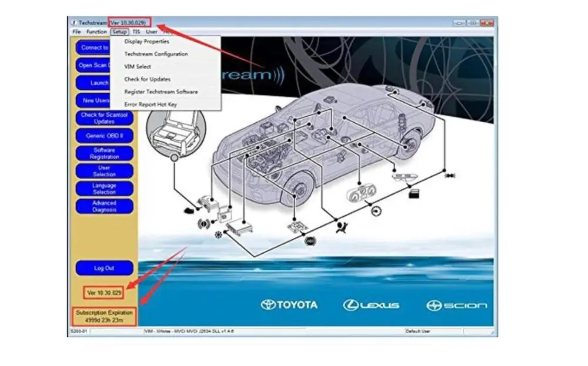Click the VIM - XHorse MVCI status text

point(189,331)
